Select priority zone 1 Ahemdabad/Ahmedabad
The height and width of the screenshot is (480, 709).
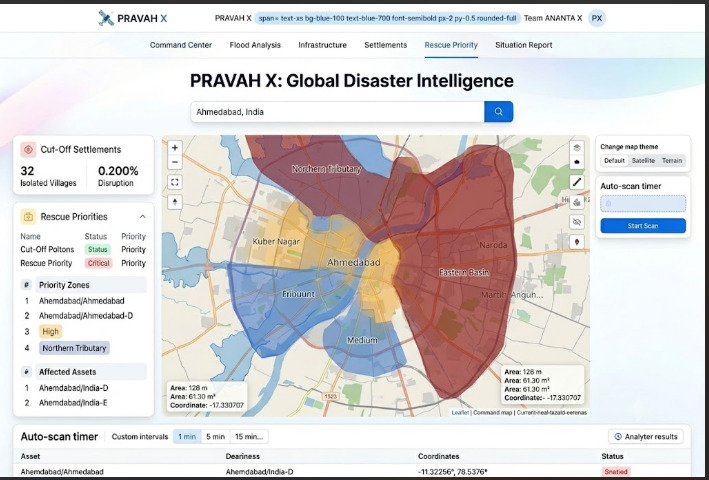[81, 301]
